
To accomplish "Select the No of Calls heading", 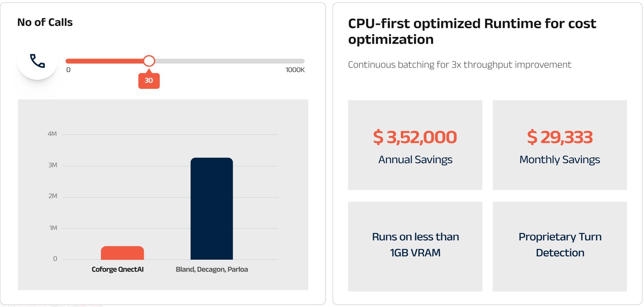I will (45, 22).
